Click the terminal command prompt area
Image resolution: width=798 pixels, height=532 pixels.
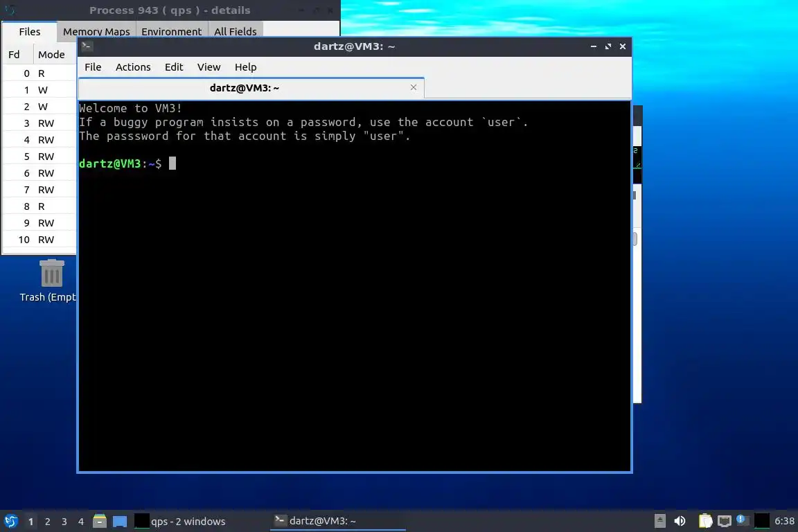pos(354,286)
